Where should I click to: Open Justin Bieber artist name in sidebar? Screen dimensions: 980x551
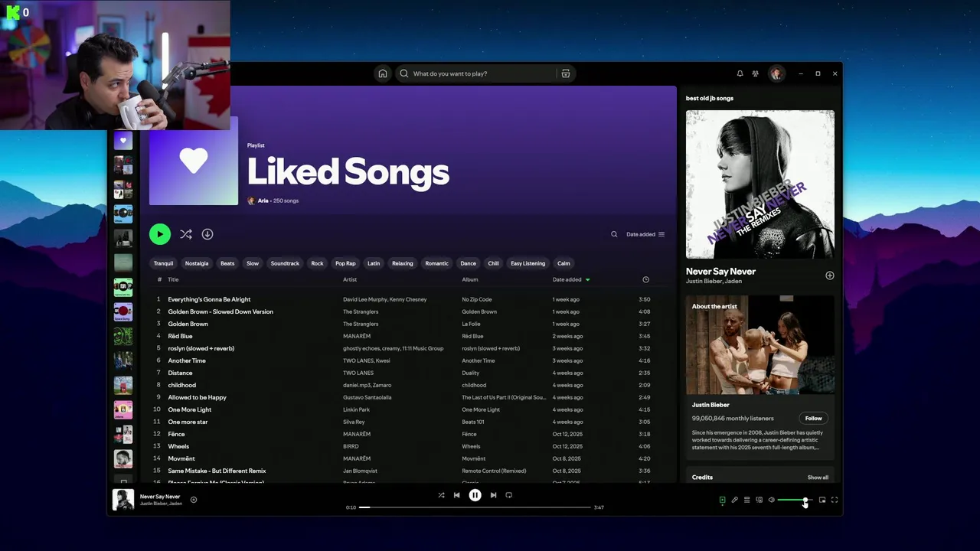703,282
